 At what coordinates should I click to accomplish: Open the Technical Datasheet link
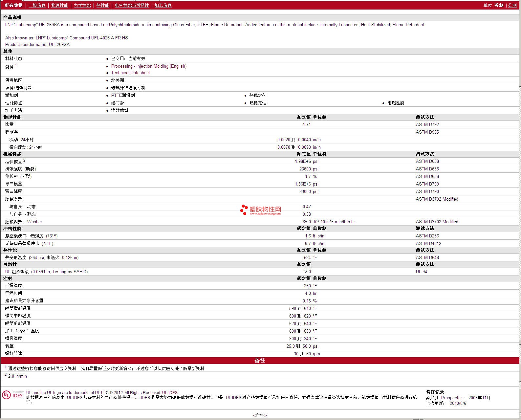click(130, 73)
